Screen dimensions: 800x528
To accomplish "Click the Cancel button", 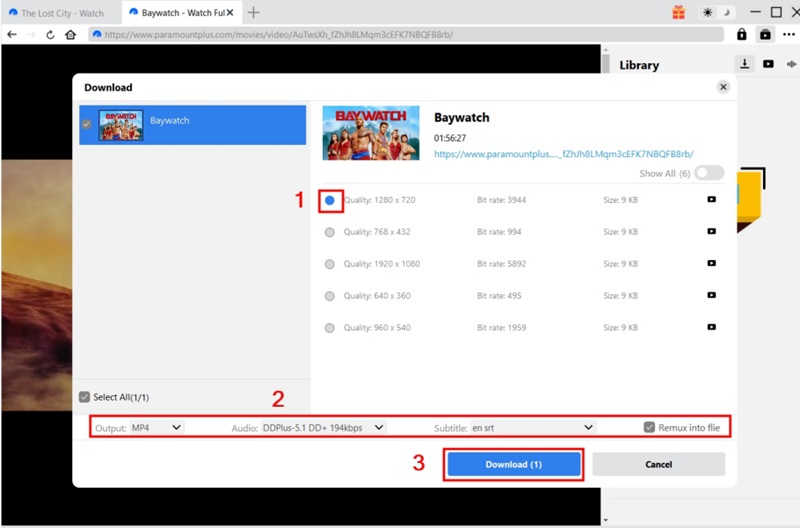I will coord(658,464).
